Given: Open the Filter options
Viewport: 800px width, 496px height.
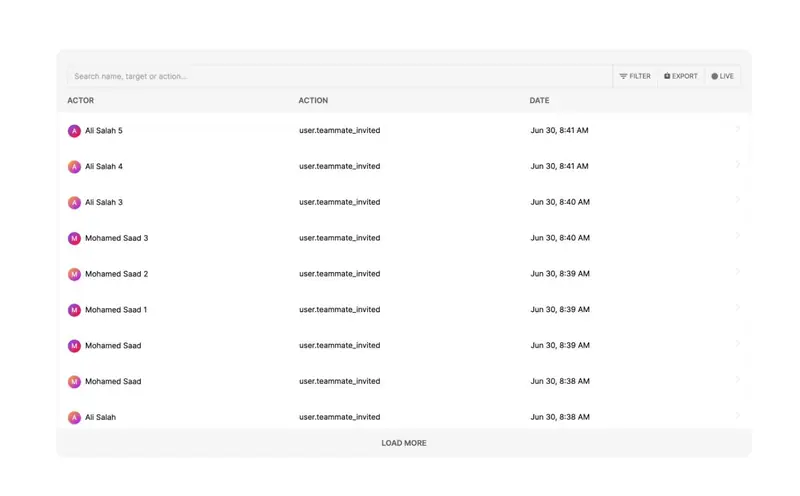Looking at the screenshot, I should pyautogui.click(x=635, y=76).
